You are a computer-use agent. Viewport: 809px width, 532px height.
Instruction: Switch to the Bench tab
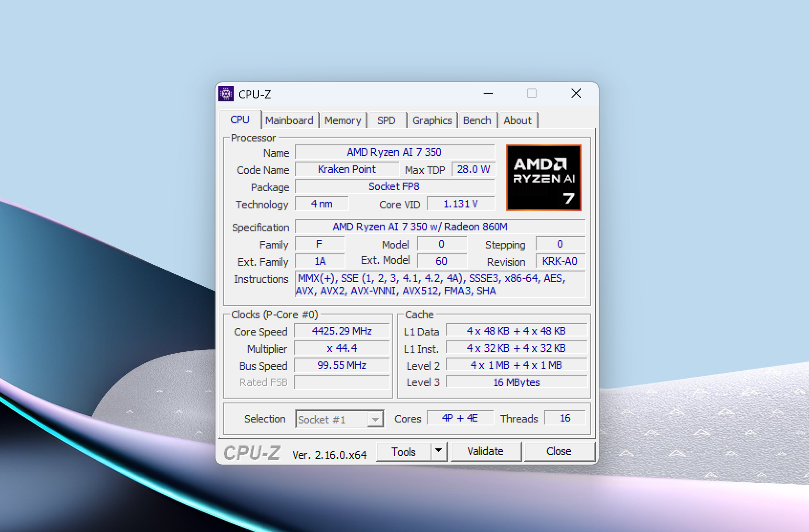[x=477, y=120]
